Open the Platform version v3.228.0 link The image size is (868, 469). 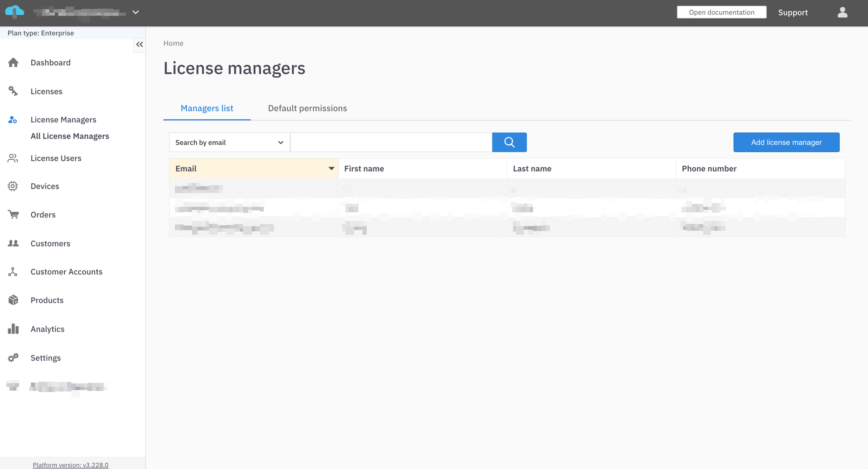(70, 465)
